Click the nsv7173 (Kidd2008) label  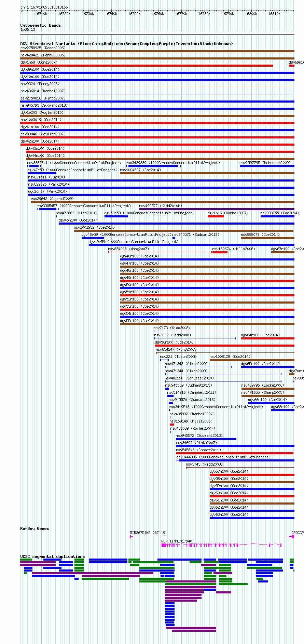pyautogui.click(x=172, y=328)
